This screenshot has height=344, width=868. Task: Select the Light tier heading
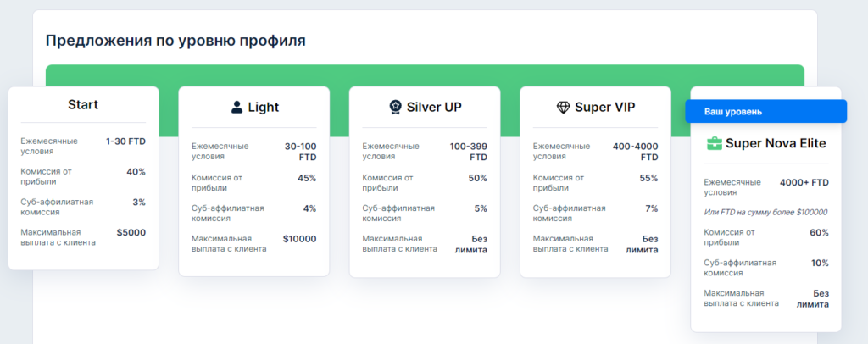[x=264, y=108]
